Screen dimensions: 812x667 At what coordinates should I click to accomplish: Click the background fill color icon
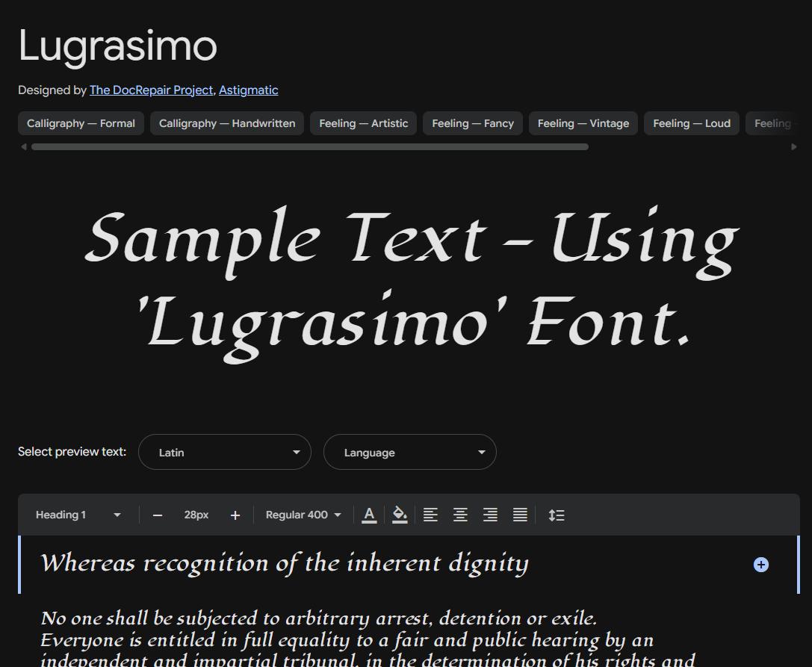(x=399, y=515)
